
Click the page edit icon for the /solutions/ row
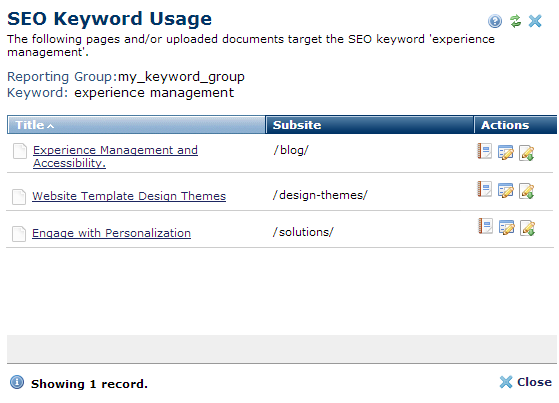[x=528, y=228]
